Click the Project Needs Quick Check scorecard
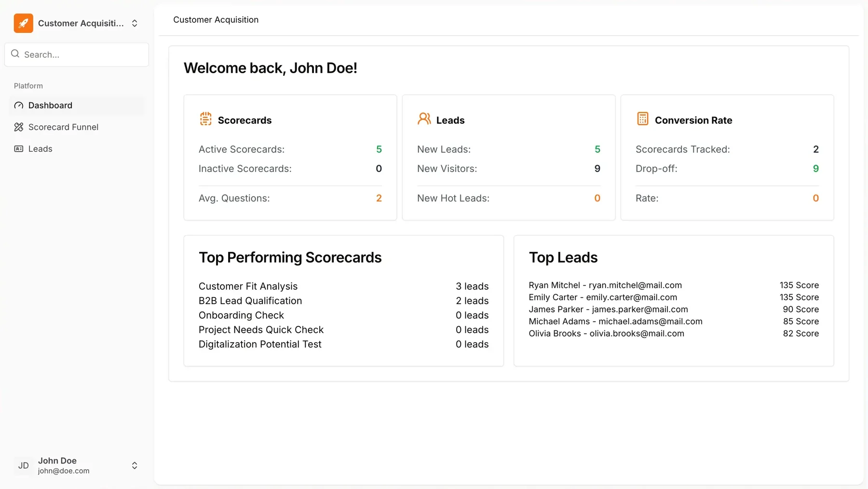This screenshot has width=868, height=489. 343,330
